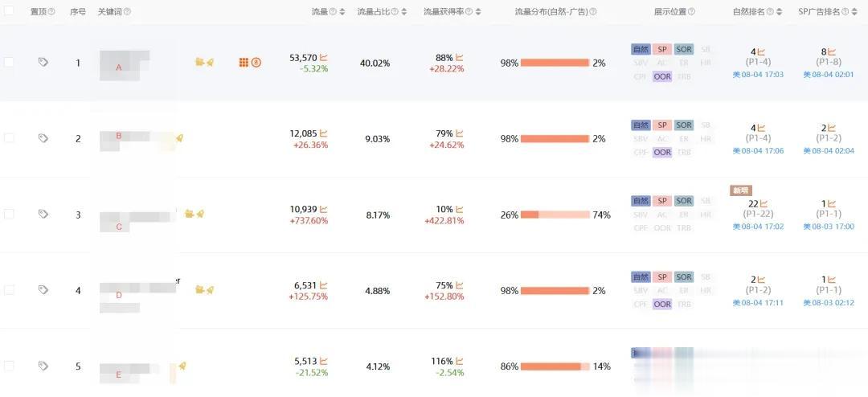Click the SP position tag in row 2
Viewport: 868px width, 397px height.
[x=662, y=125]
